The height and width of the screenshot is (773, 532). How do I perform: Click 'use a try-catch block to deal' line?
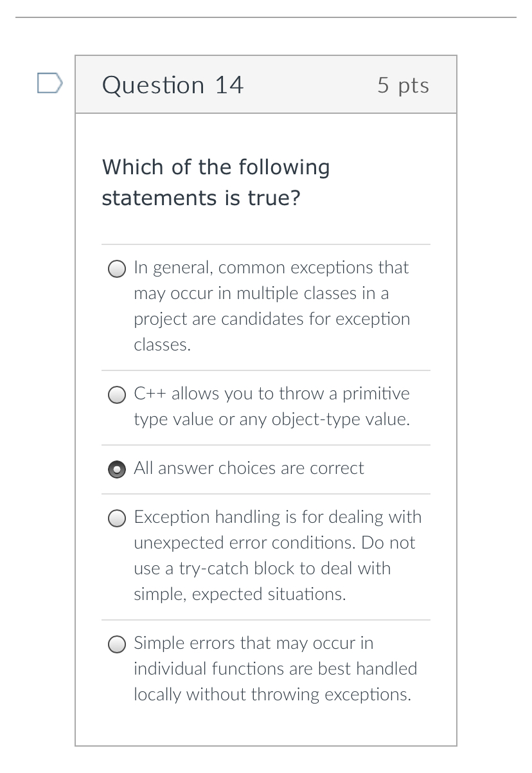point(262,568)
